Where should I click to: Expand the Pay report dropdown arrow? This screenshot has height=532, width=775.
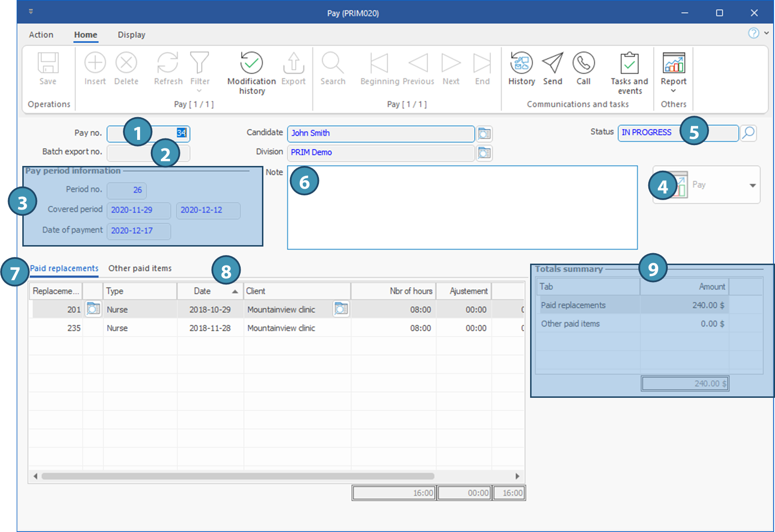753,185
